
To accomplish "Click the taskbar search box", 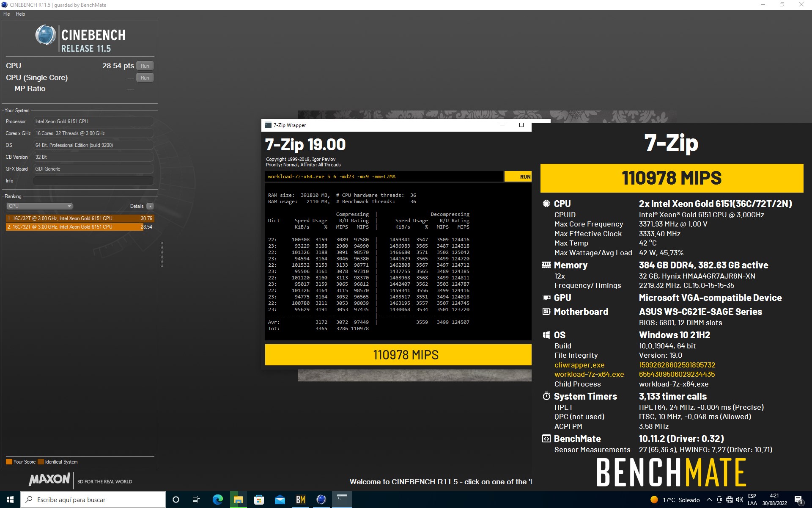I will (93, 500).
